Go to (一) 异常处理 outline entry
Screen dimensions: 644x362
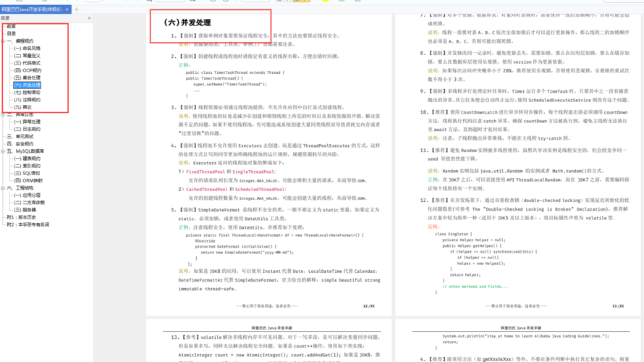[x=27, y=122]
